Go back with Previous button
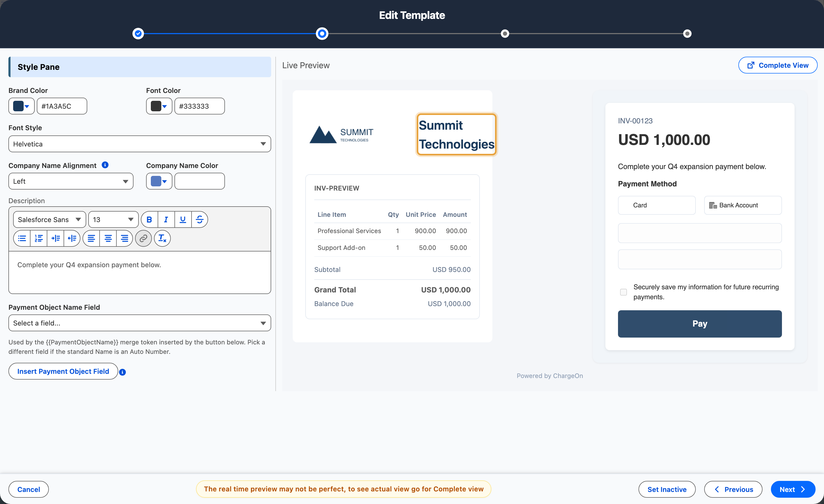 click(733, 489)
